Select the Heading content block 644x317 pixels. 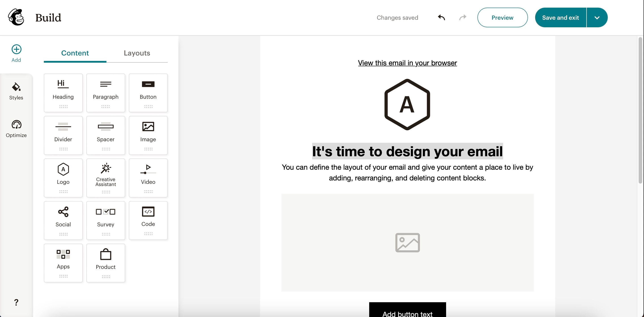pyautogui.click(x=63, y=92)
